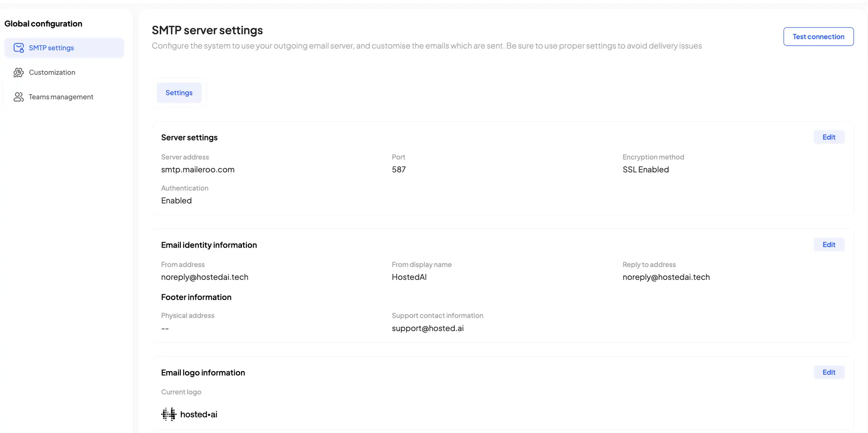Open Teams management from the sidebar
The width and height of the screenshot is (868, 433).
[x=61, y=97]
